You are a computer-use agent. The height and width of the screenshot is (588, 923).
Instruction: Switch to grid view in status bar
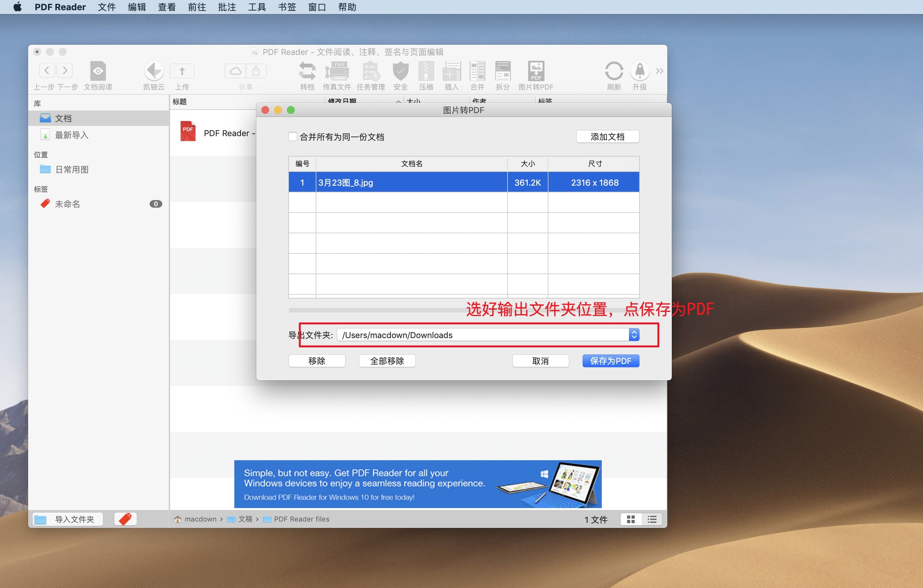pyautogui.click(x=631, y=519)
